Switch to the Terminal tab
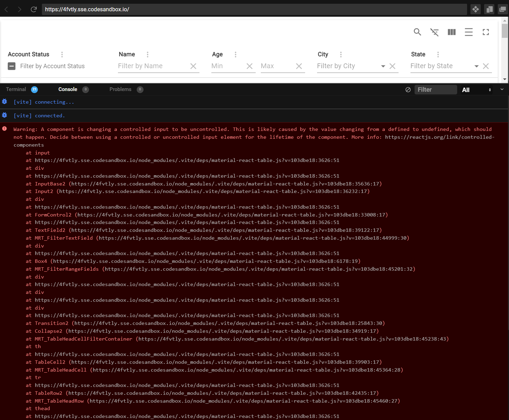509x420 pixels. click(16, 89)
